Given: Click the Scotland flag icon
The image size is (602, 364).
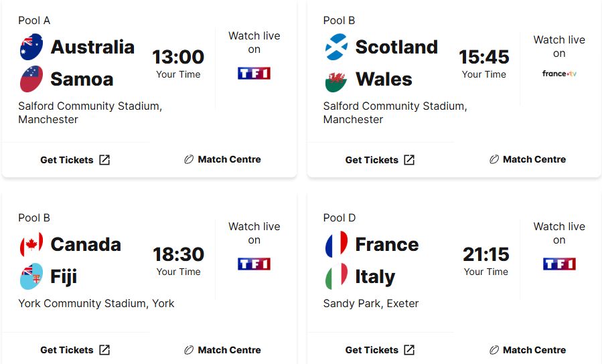Looking at the screenshot, I should coord(336,47).
